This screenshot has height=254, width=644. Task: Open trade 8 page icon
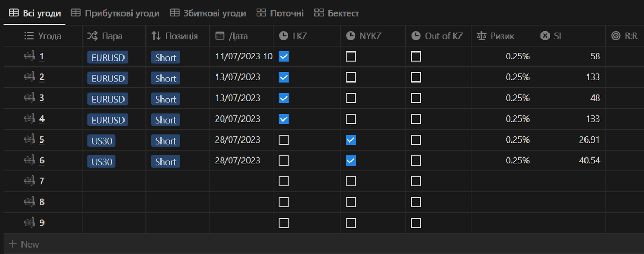click(30, 202)
